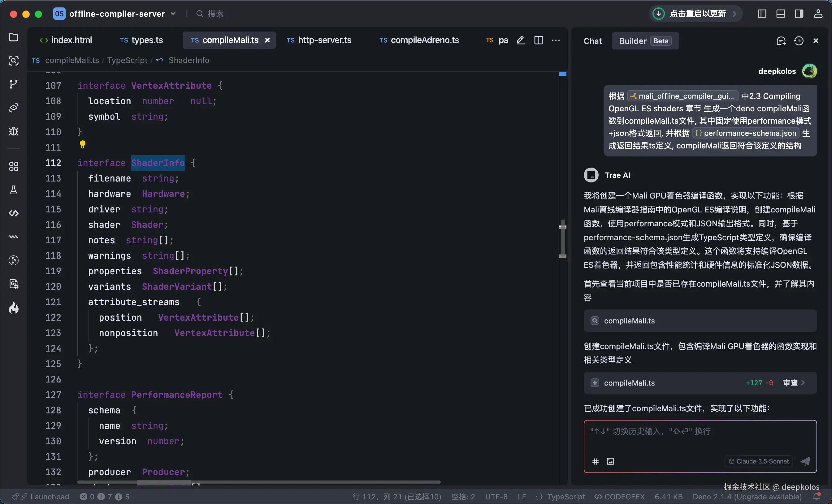Open editor more actions ellipsis menu
832x504 pixels.
[556, 41]
